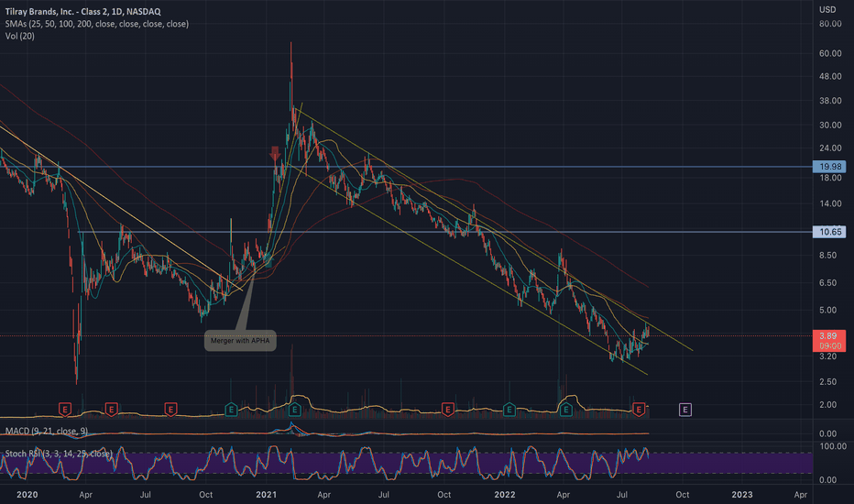Click the 30.00 price axis label
Image resolution: width=854 pixels, height=504 pixels.
pos(830,125)
